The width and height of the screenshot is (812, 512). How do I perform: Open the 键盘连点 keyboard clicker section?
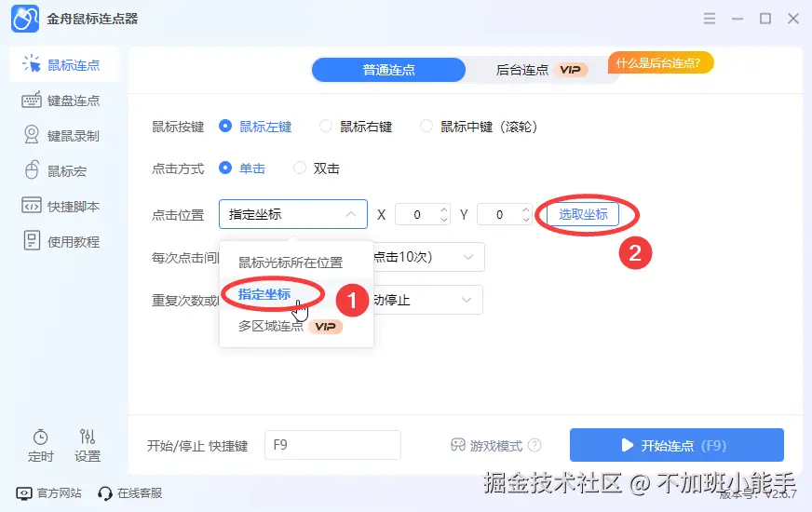click(61, 101)
